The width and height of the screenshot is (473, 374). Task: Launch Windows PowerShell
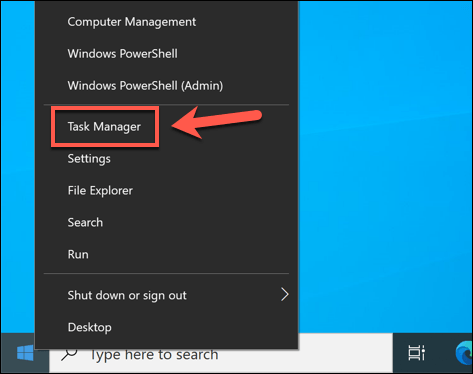[x=123, y=54]
